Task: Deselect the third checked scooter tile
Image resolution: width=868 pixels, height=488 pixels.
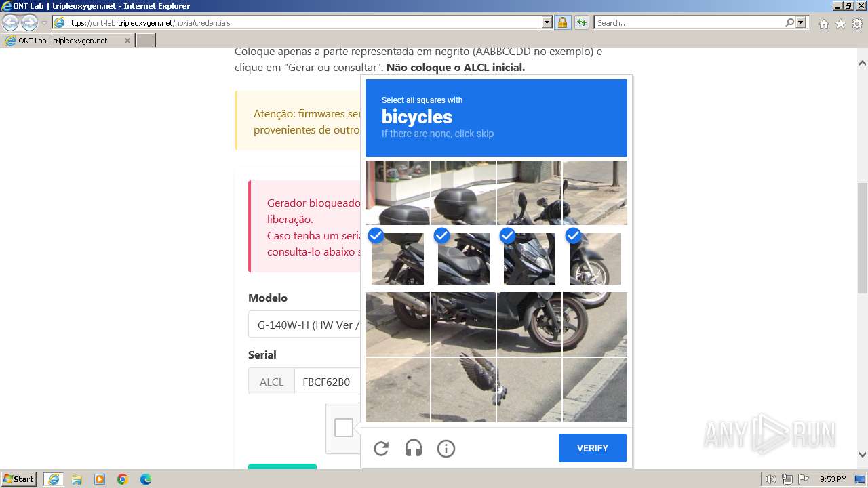Action: tap(529, 258)
